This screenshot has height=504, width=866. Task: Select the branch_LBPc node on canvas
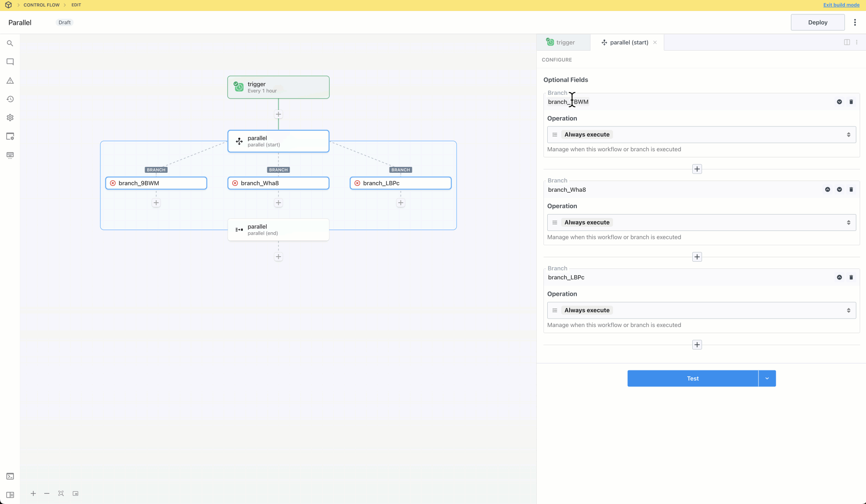click(x=400, y=183)
